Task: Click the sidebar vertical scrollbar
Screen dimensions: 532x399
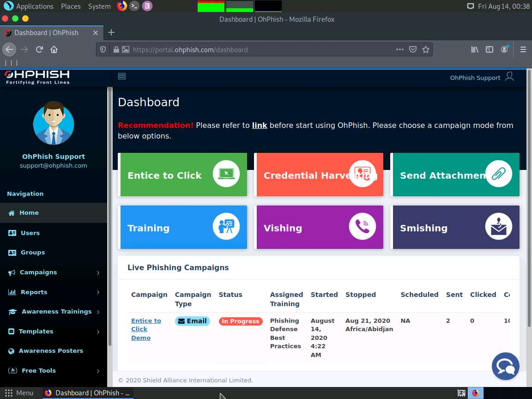Action: 109,217
